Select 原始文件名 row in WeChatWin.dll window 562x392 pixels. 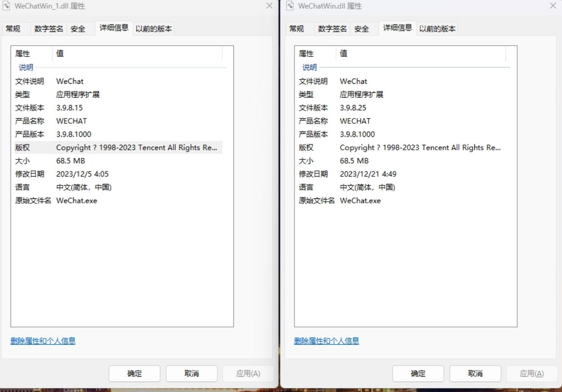coord(401,200)
